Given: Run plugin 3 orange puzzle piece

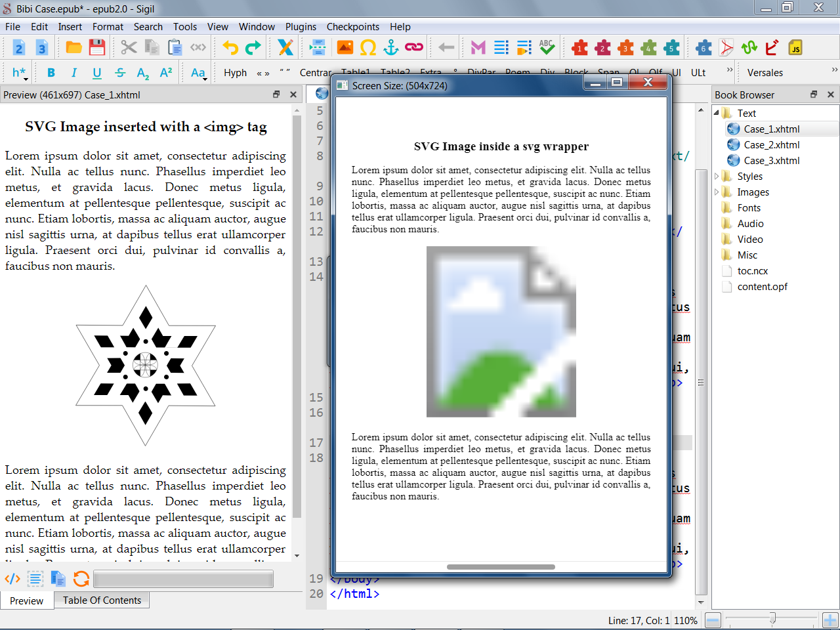Looking at the screenshot, I should (x=626, y=47).
